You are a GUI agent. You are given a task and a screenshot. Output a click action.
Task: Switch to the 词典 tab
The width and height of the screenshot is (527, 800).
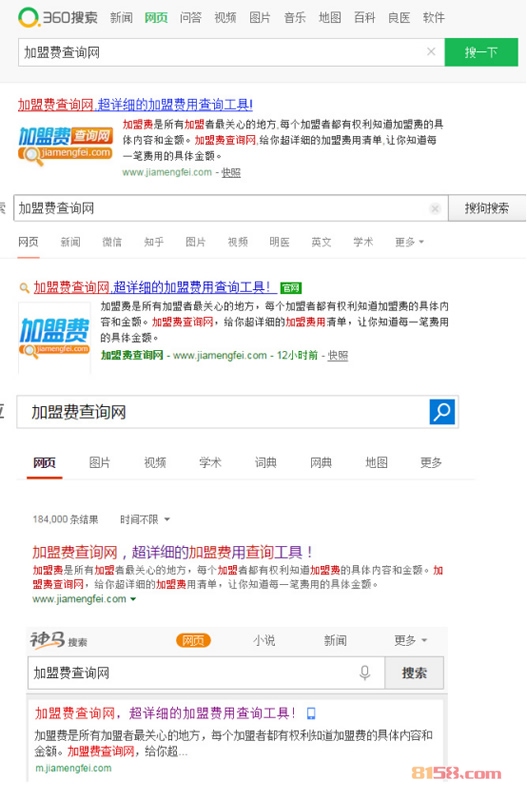(266, 463)
